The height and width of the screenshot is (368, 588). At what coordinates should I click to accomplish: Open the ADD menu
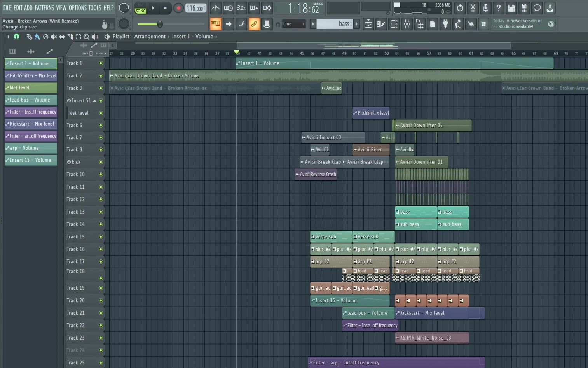pos(28,8)
